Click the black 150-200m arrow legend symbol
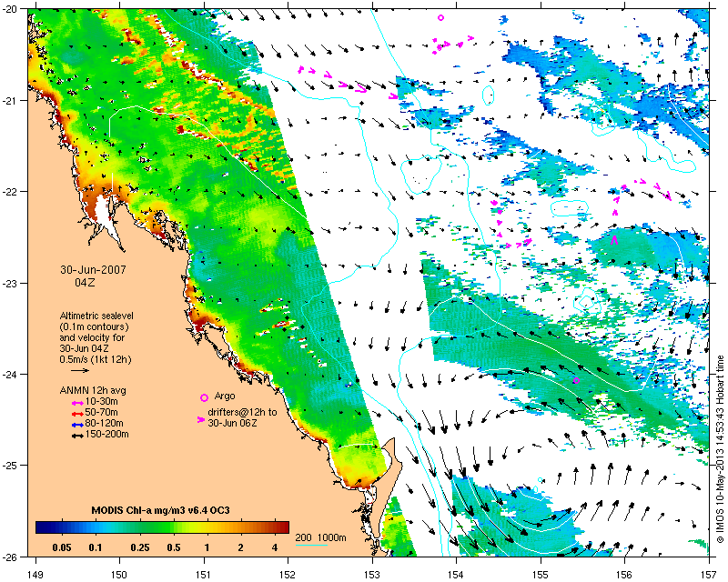Image resolution: width=728 pixels, height=582 pixels. coord(77,436)
